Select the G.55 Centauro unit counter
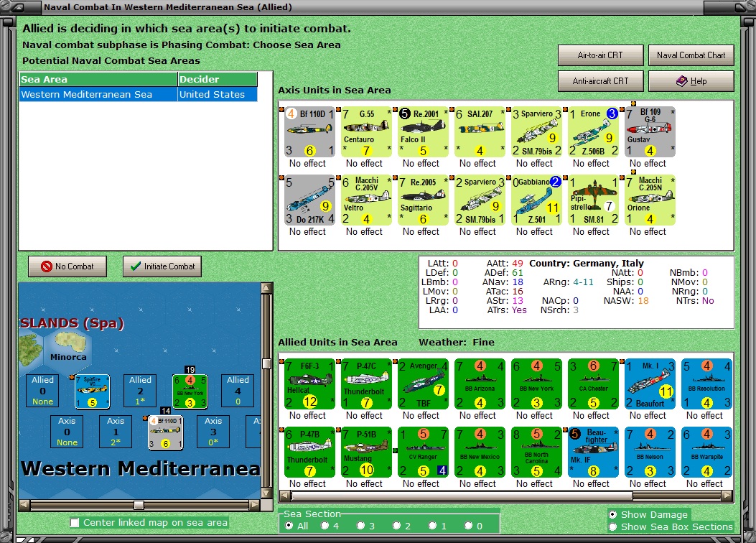 [366, 131]
